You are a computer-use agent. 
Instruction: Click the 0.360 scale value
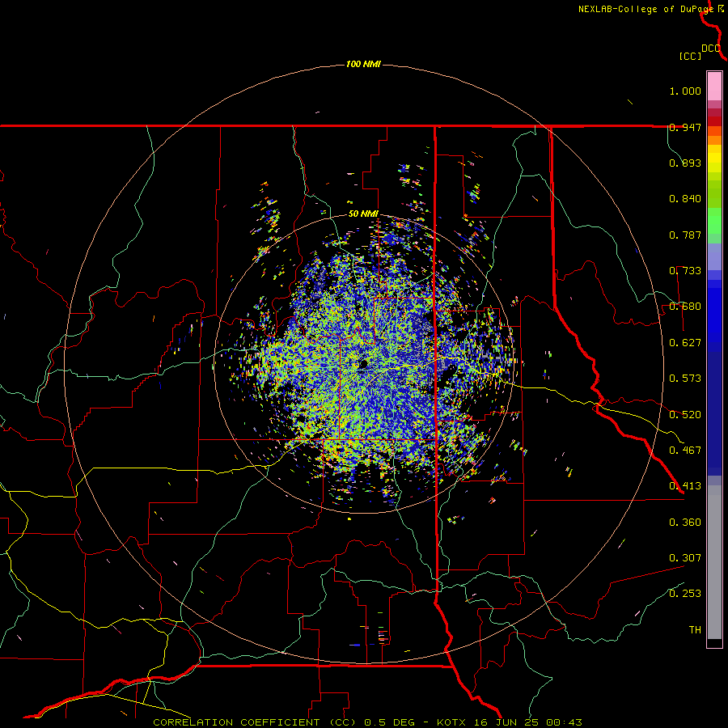coord(685,523)
